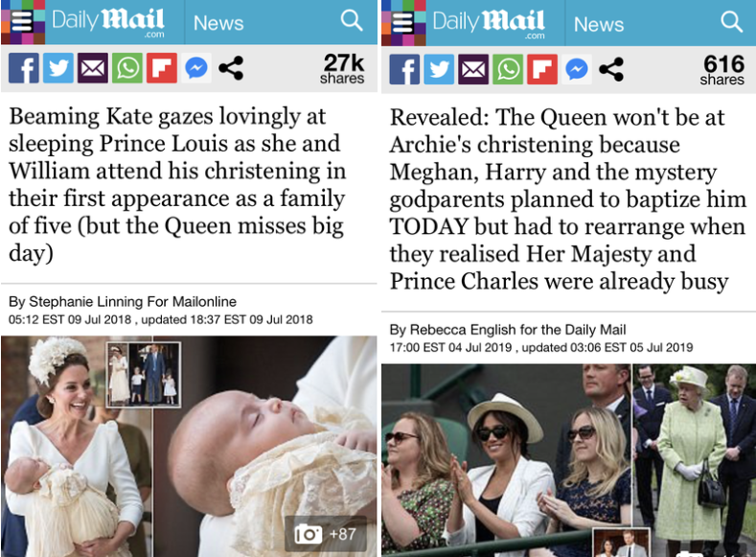Viewport: 756px width, 557px height.
Task: Select News section tab on right page
Action: pyautogui.click(x=599, y=24)
